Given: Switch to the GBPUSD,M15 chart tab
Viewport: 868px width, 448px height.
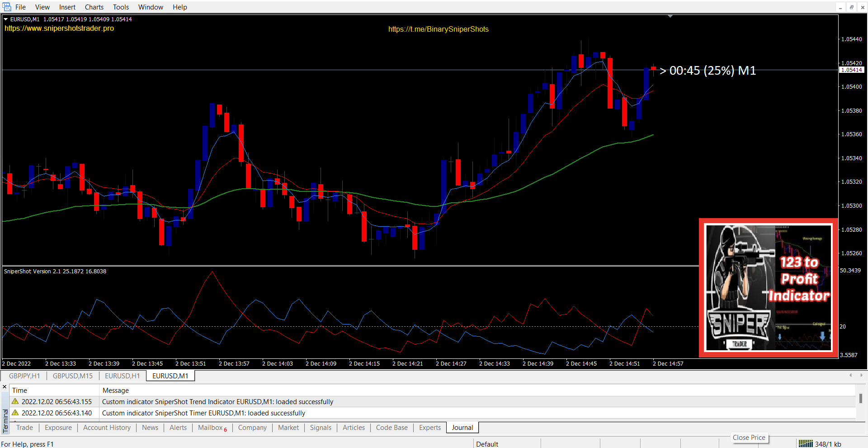Looking at the screenshot, I should pos(72,376).
